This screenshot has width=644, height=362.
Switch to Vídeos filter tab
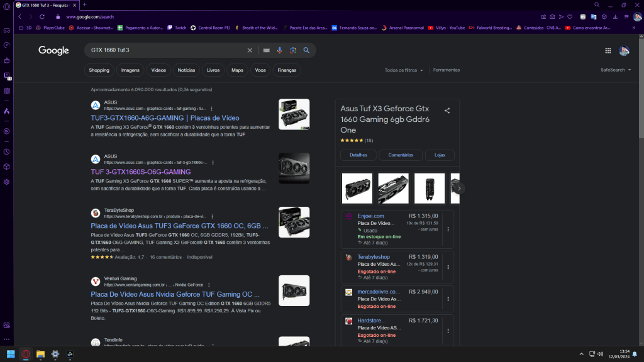coord(158,70)
